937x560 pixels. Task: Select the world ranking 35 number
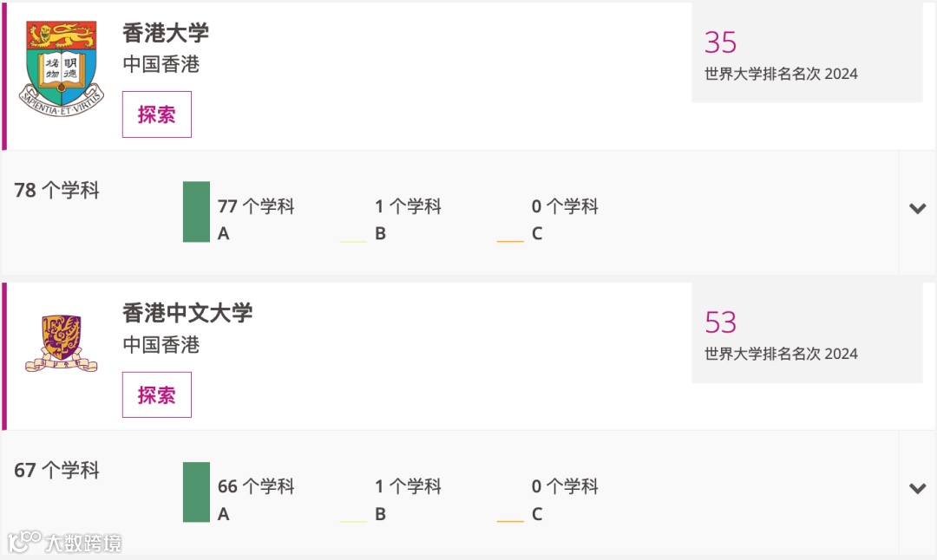pyautogui.click(x=720, y=42)
